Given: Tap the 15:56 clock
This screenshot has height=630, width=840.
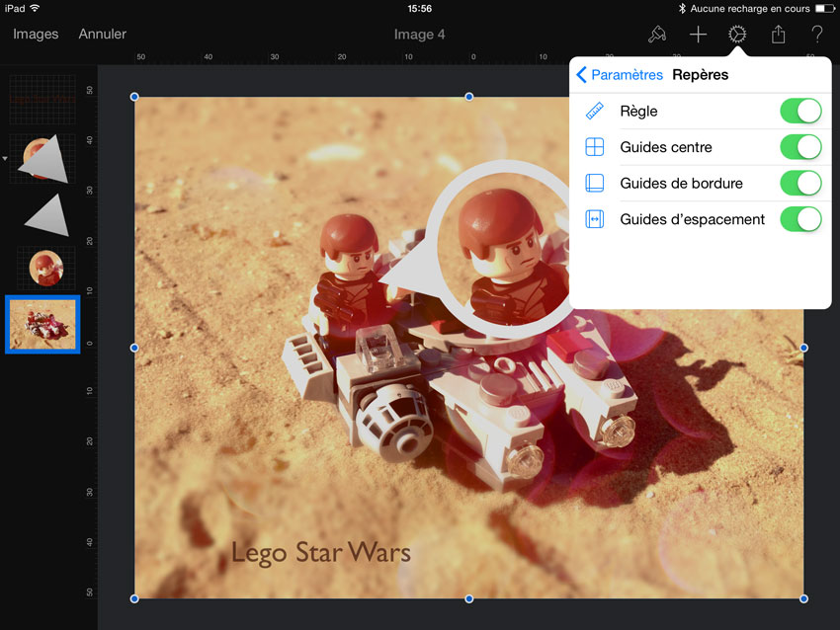Looking at the screenshot, I should tap(419, 9).
